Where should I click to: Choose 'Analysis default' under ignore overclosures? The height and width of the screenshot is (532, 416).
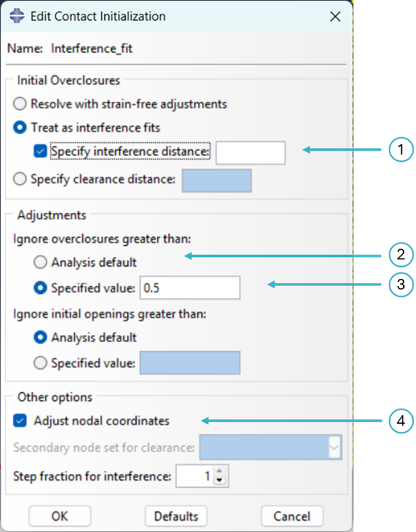(x=40, y=262)
